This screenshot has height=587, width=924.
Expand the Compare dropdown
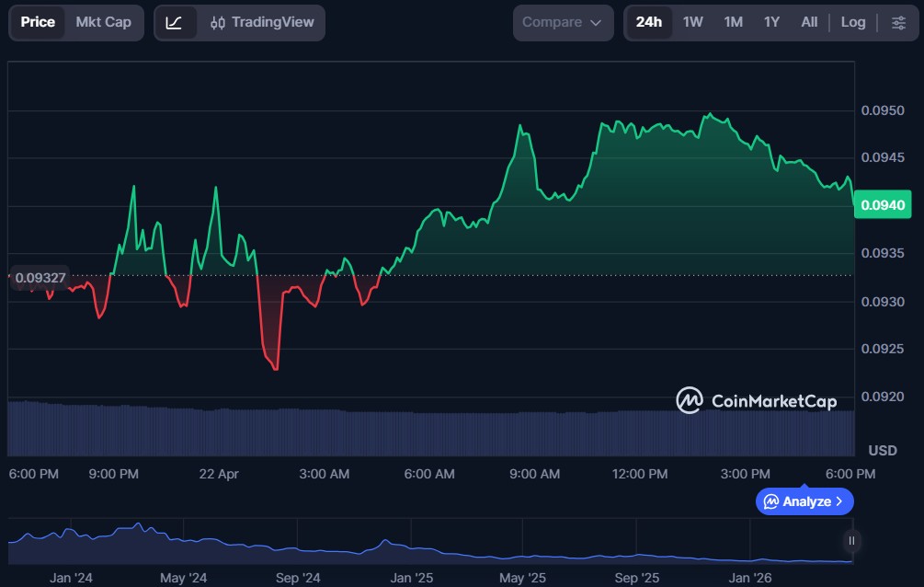(x=562, y=22)
